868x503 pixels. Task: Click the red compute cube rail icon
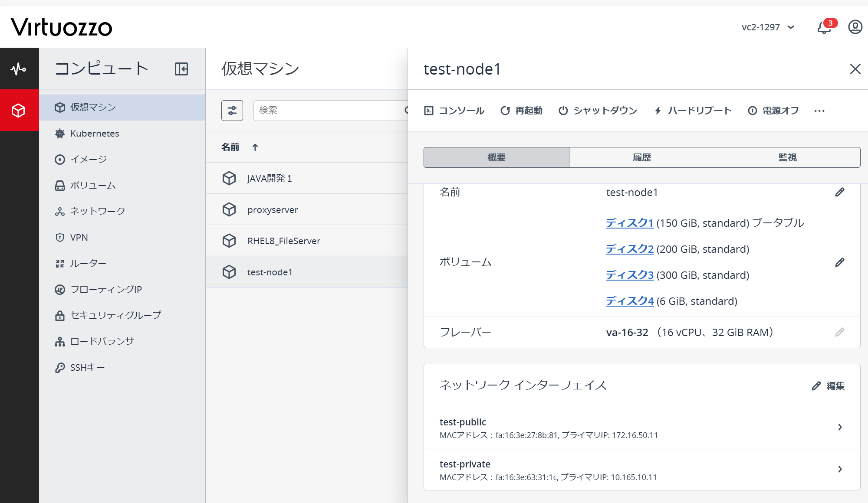coord(19,111)
